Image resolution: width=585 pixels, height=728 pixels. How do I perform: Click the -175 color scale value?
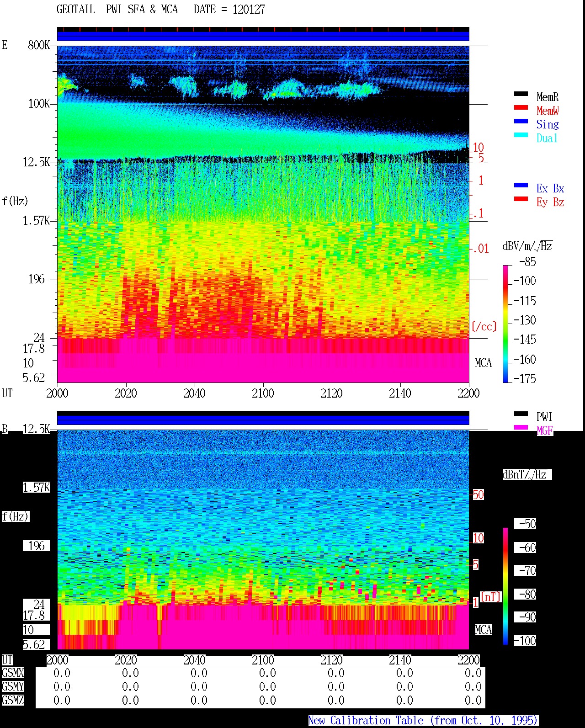[525, 378]
